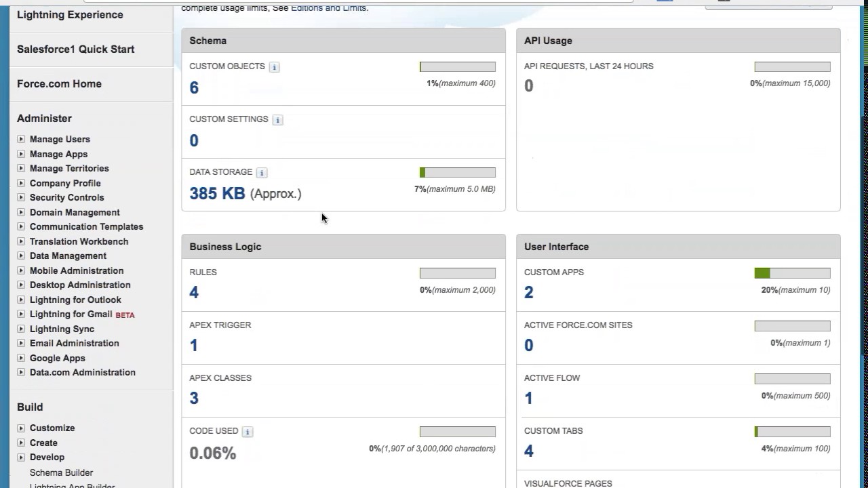Click the Apex Classes count 3
This screenshot has height=488, width=868.
coord(194,399)
